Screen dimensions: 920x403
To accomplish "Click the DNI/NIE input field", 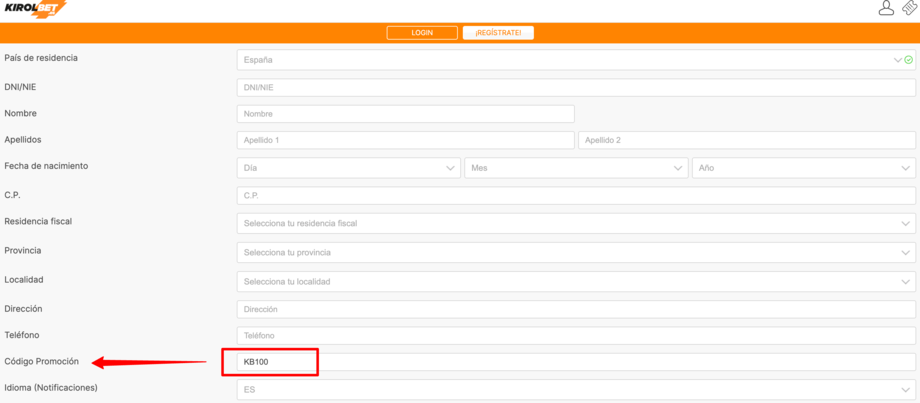I will click(x=576, y=88).
